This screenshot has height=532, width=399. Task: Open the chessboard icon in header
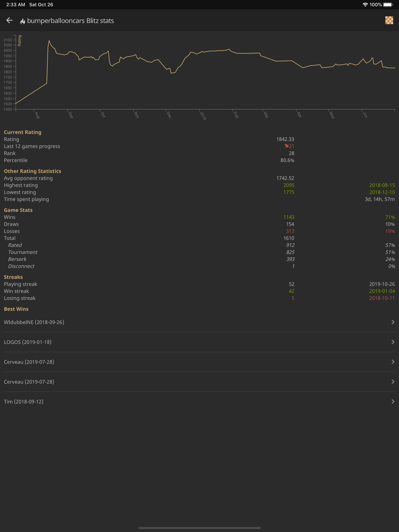(389, 20)
